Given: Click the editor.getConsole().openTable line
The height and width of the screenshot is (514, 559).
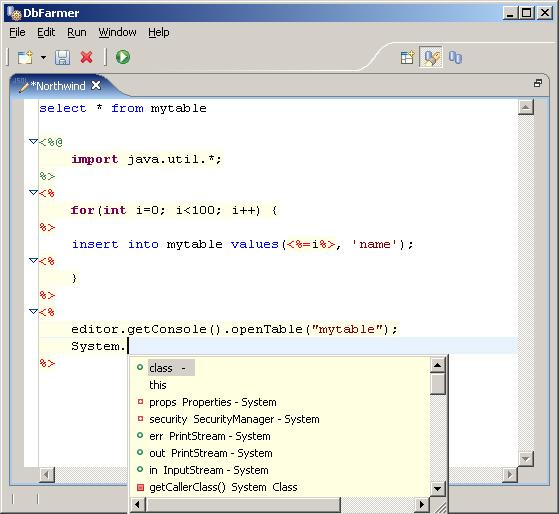Looking at the screenshot, I should point(234,329).
